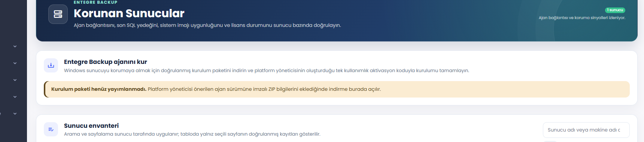
Task: Click the server stack icon beside Korunan Sunucular
Action: point(58,14)
